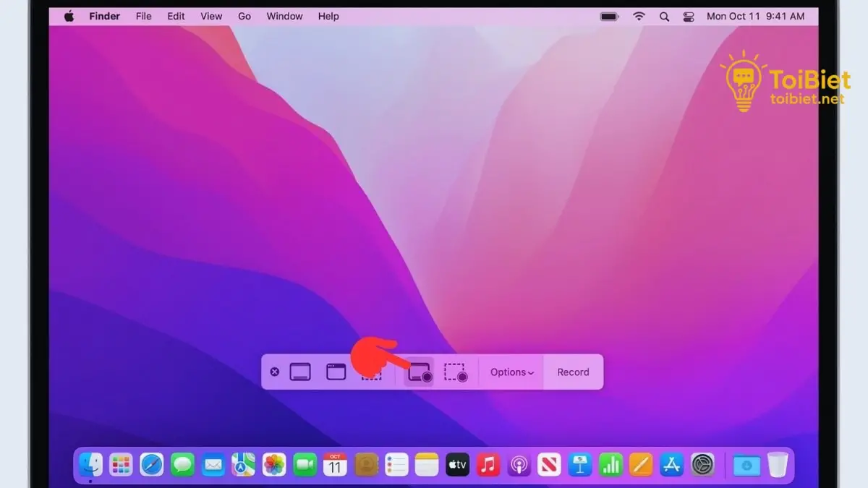
Task: Open Apple Music from the Dock
Action: pos(488,465)
